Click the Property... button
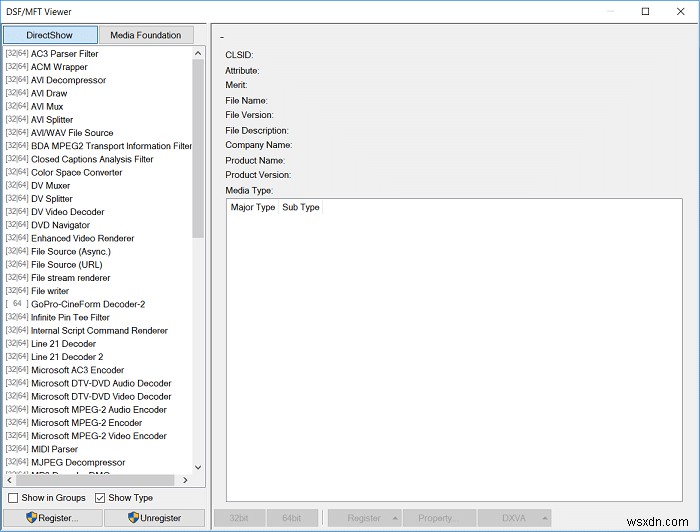 click(x=439, y=518)
